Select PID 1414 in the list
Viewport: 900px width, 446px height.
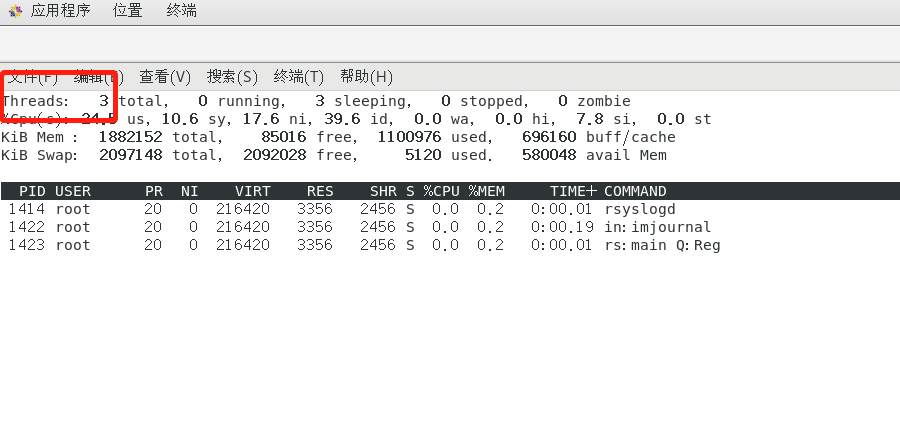coord(27,209)
